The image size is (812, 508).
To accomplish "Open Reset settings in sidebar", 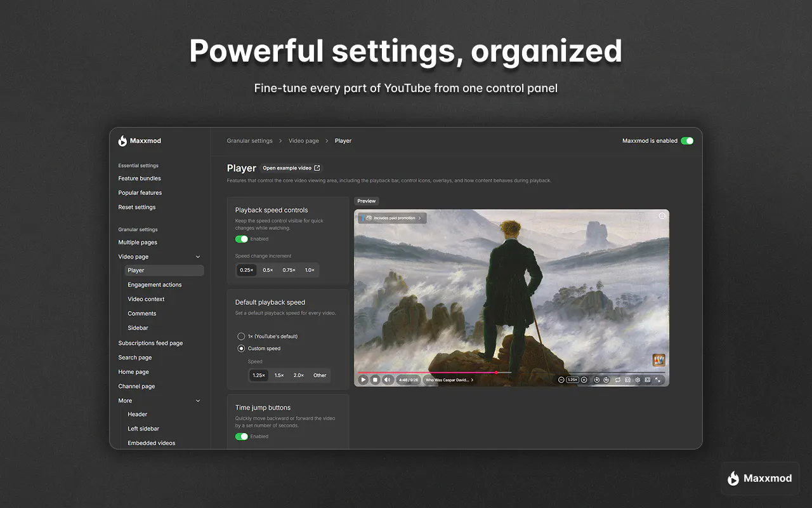I will click(137, 208).
